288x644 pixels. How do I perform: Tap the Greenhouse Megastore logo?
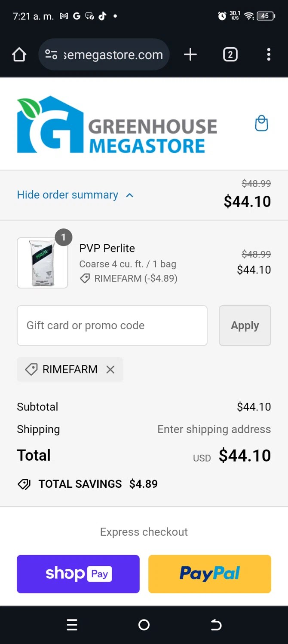pyautogui.click(x=117, y=125)
